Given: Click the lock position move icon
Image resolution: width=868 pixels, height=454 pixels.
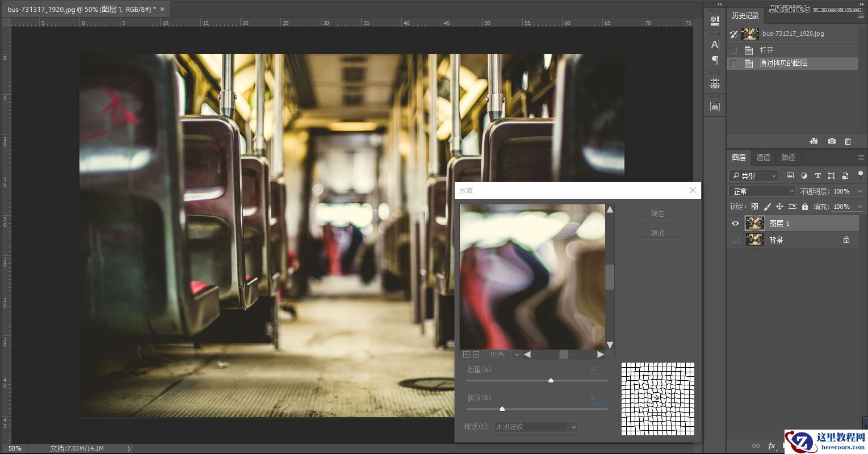Looking at the screenshot, I should [779, 207].
